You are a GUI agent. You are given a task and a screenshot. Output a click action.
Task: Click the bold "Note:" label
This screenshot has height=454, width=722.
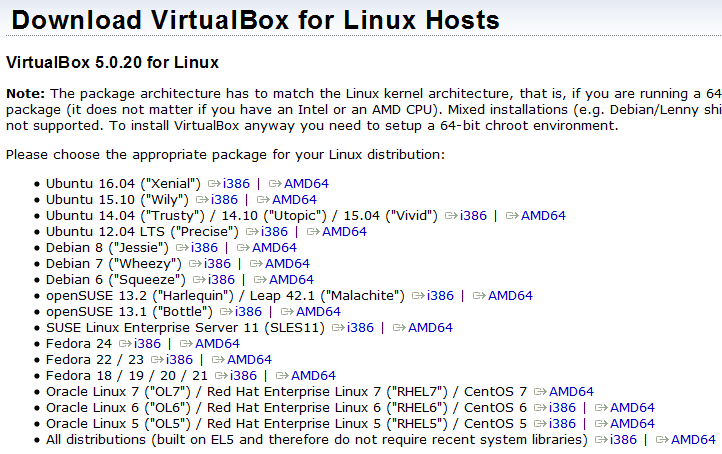[x=25, y=93]
